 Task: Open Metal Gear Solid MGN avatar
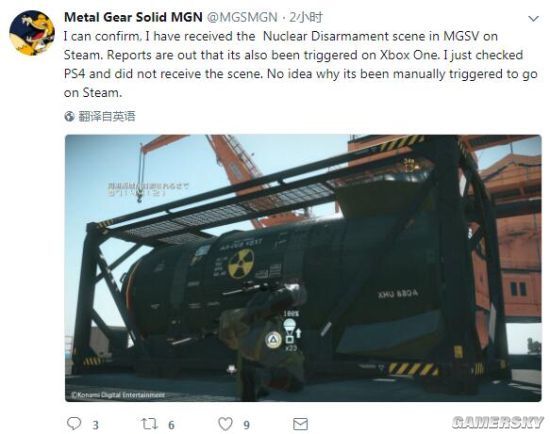pyautogui.click(x=32, y=33)
